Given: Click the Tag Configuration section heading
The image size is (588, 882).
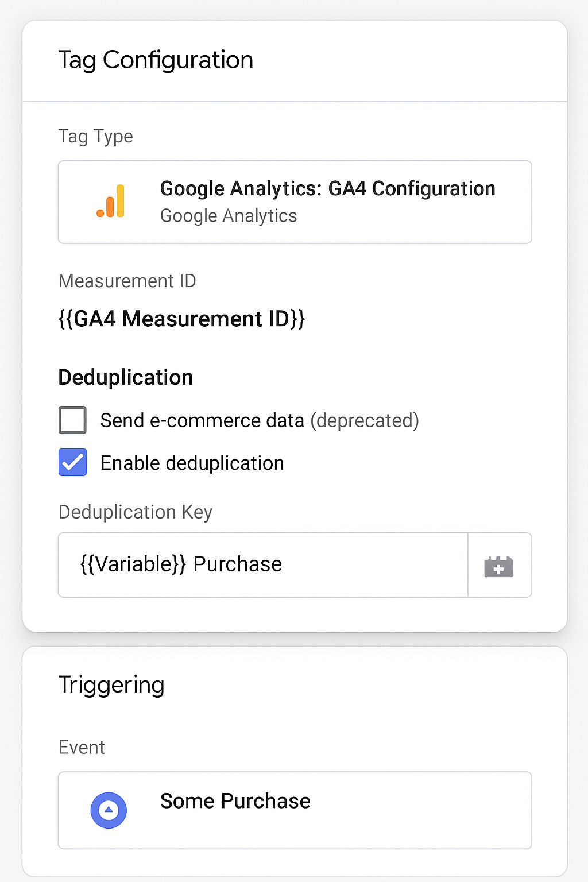Looking at the screenshot, I should (x=156, y=60).
